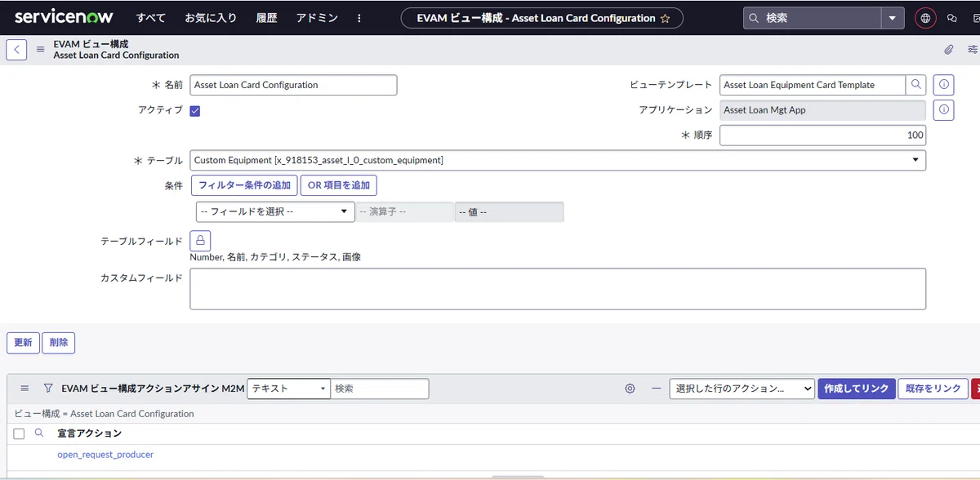Click フィルター条件の追加 button
This screenshot has width=980, height=480.
click(244, 185)
